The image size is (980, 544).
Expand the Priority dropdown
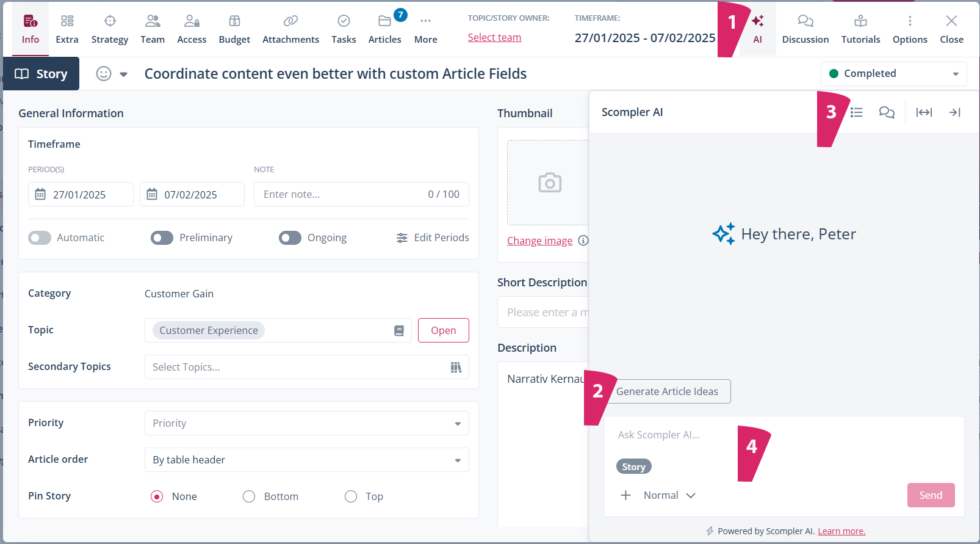pyautogui.click(x=306, y=423)
